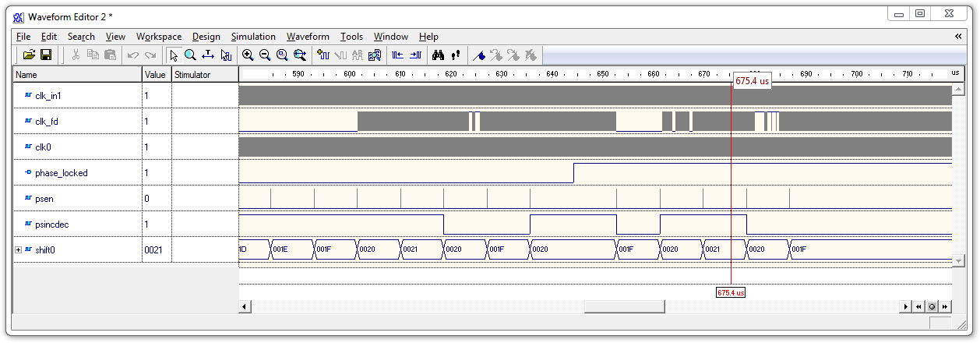Click the 675.4 us cursor label at top
This screenshot has width=980, height=343.
[752, 80]
